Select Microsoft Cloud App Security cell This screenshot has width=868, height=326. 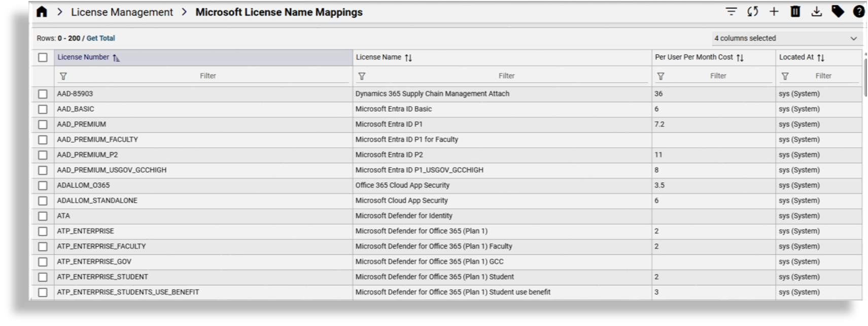pyautogui.click(x=502, y=201)
